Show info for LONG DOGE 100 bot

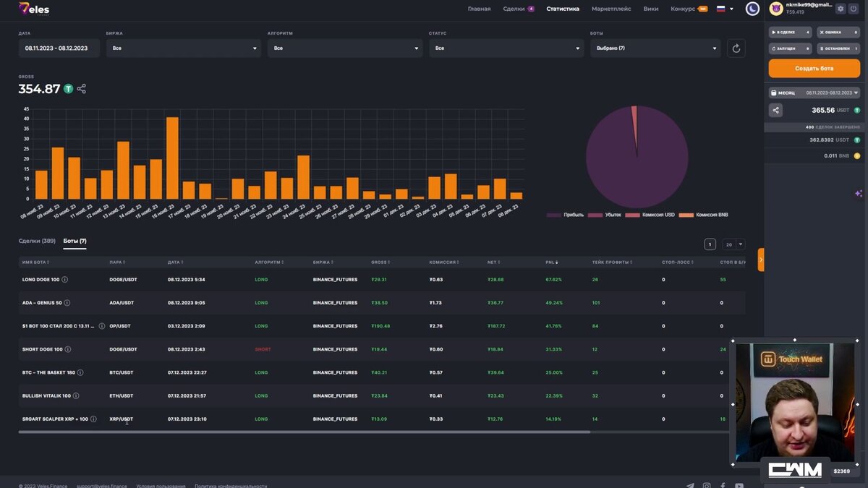65,280
